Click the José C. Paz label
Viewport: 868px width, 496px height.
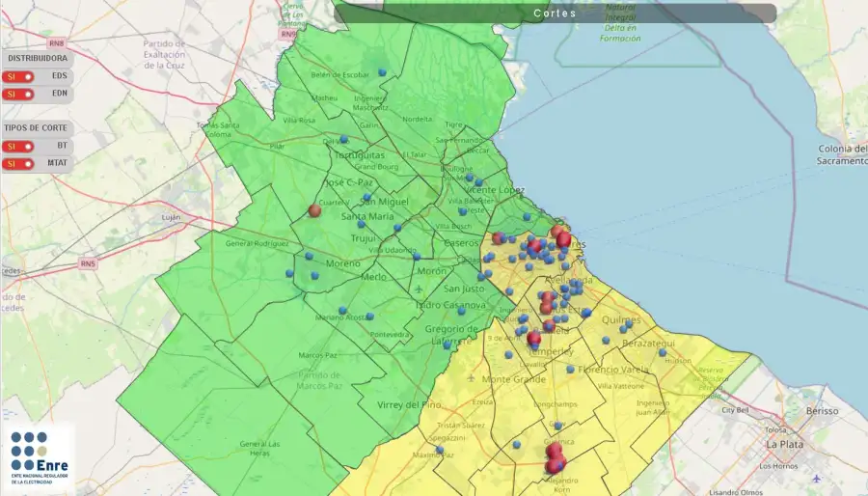pyautogui.click(x=349, y=182)
